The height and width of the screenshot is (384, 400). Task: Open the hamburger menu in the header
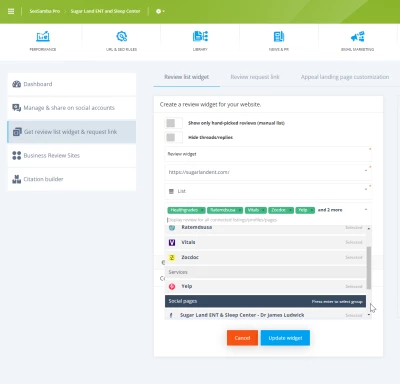(x=11, y=11)
